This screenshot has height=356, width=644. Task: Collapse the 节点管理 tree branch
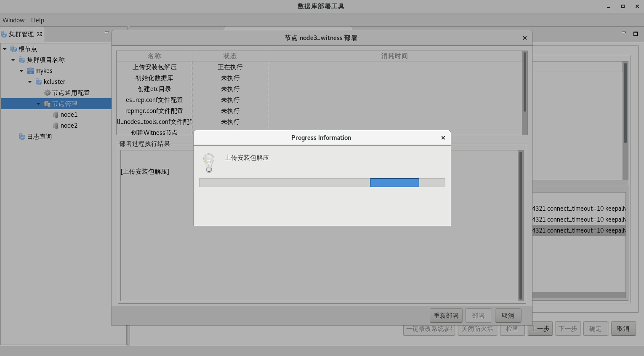[37, 103]
